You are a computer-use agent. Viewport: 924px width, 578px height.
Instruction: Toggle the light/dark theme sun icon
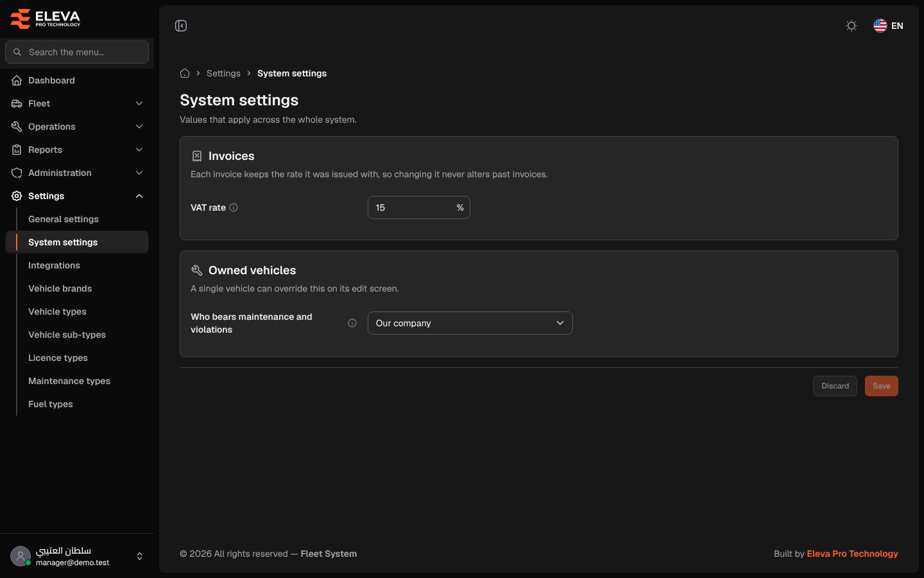(x=851, y=26)
